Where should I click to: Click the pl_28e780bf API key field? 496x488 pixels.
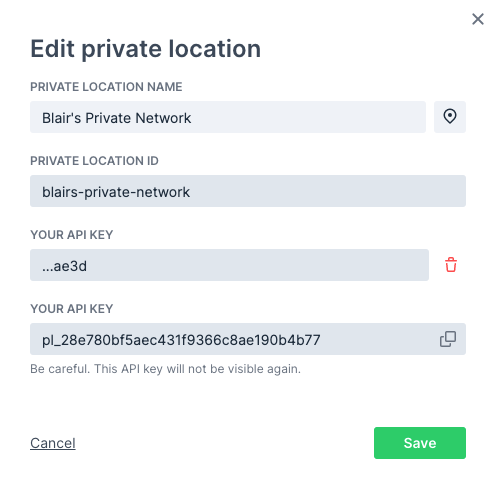(248, 339)
